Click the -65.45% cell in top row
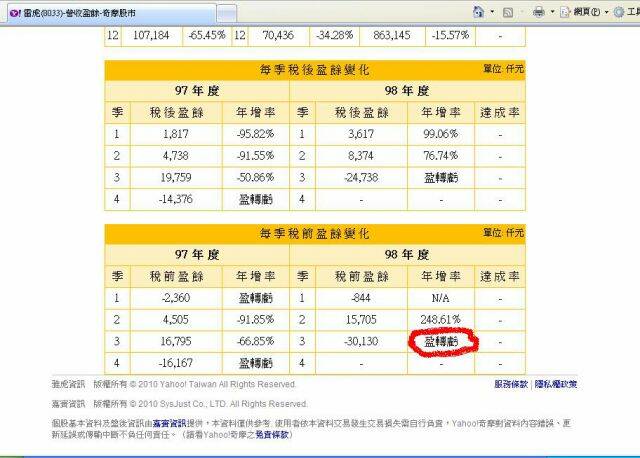 point(207,36)
